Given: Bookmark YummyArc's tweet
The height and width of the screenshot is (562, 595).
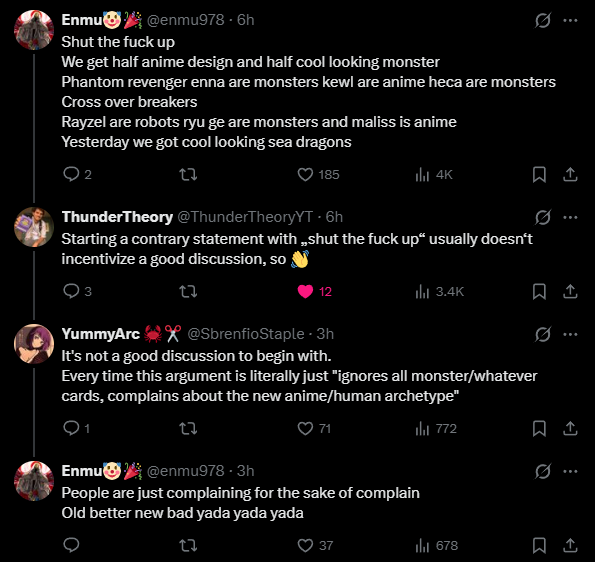Looking at the screenshot, I should (x=539, y=428).
